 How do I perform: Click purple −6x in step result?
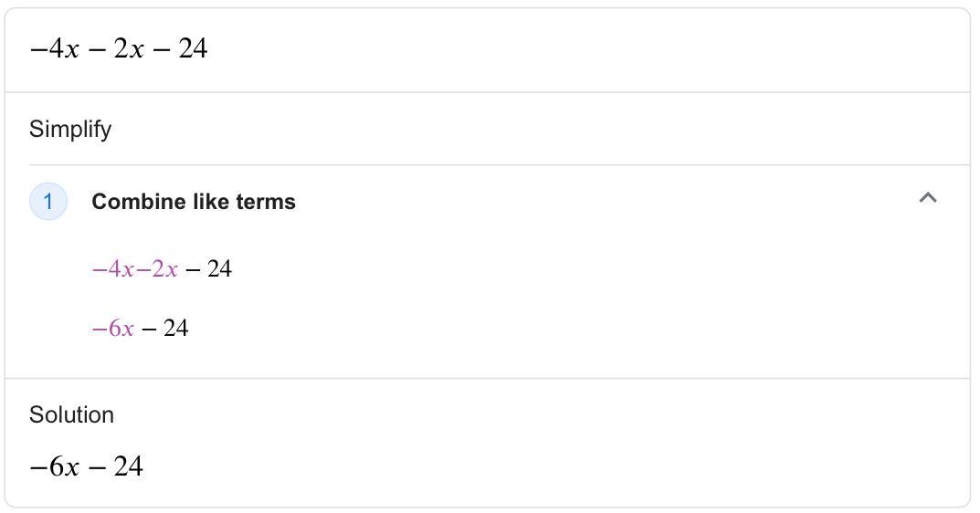tap(113, 329)
